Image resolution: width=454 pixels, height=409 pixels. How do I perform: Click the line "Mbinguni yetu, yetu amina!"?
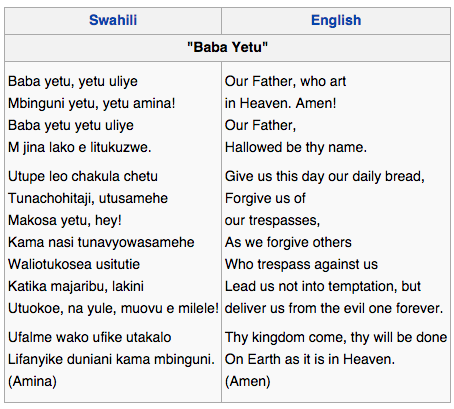[92, 103]
